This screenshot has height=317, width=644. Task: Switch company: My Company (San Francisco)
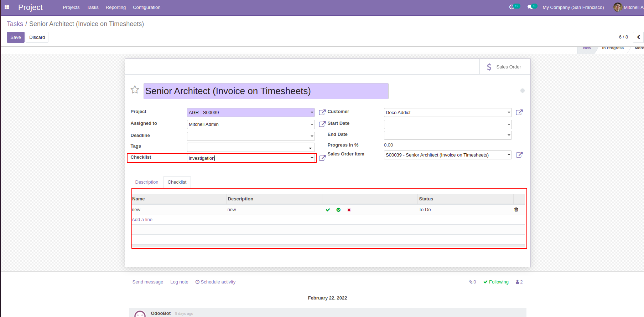pos(573,7)
